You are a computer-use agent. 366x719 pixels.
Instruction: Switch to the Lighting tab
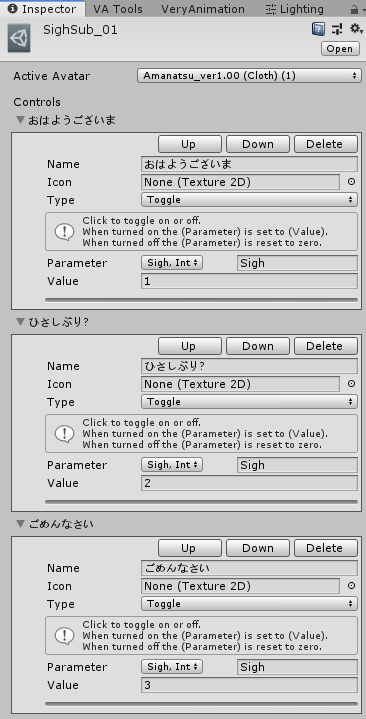(295, 9)
